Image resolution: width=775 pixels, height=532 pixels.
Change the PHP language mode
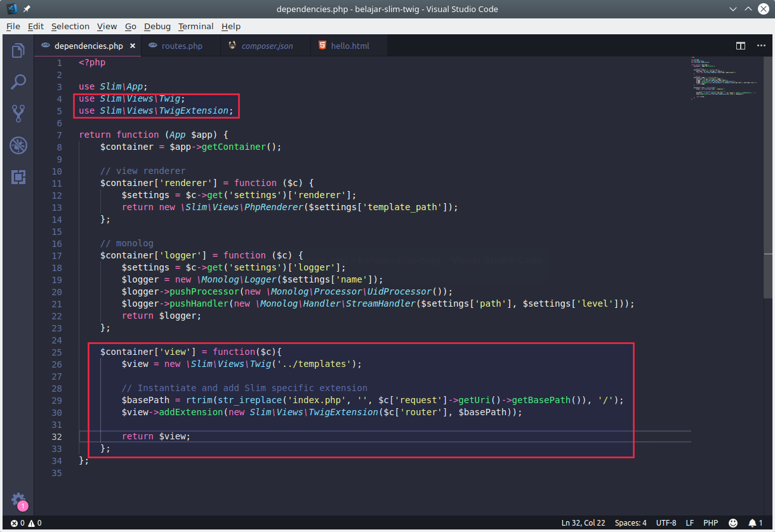710,523
